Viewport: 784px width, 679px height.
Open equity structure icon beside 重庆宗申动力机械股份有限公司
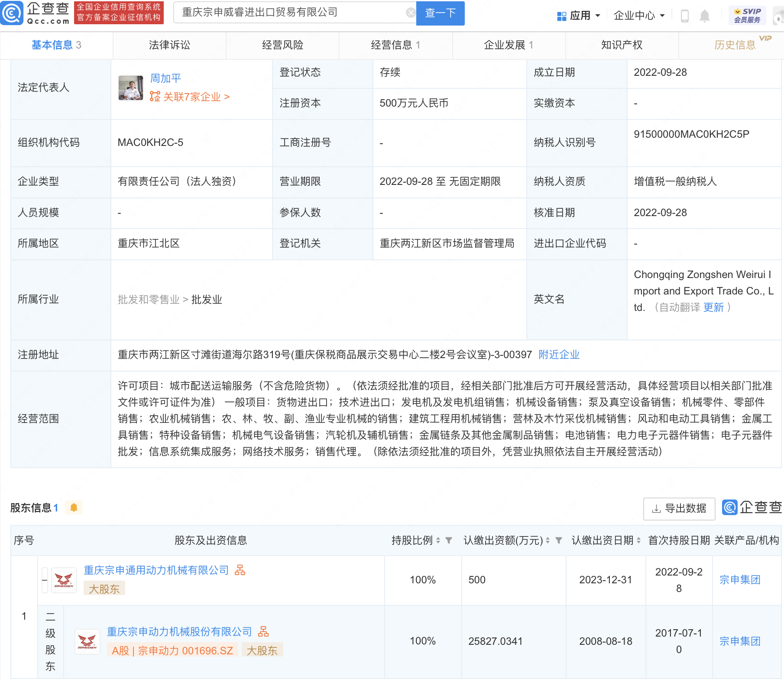(x=263, y=631)
